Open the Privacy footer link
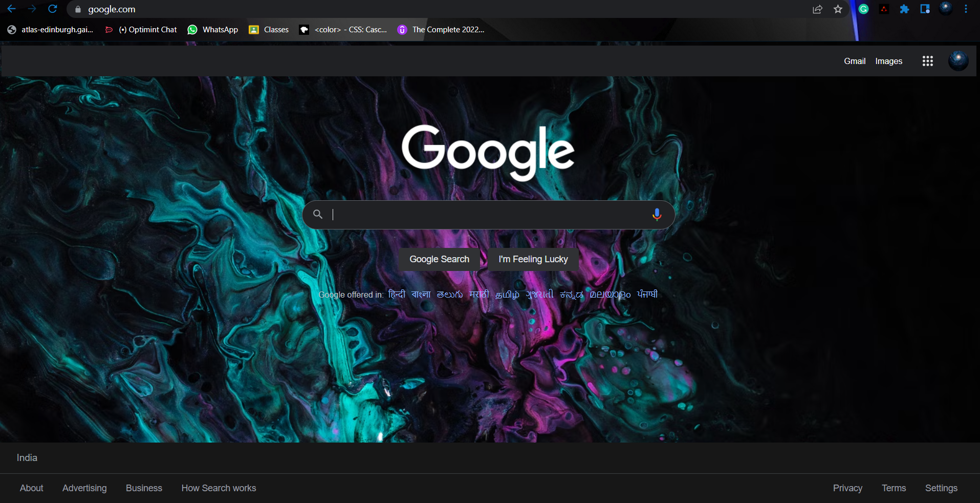The width and height of the screenshot is (980, 503). 847,488
